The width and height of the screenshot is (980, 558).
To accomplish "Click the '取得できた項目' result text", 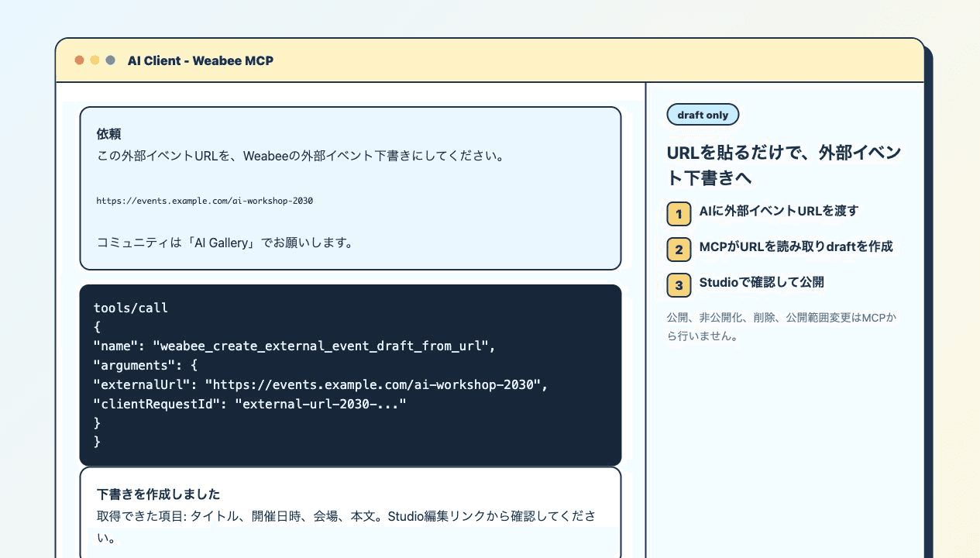I will tap(347, 526).
